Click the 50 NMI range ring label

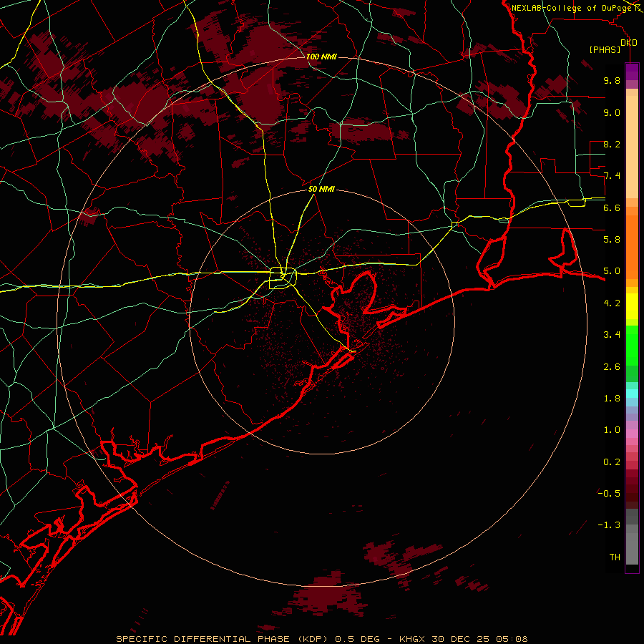pos(321,189)
